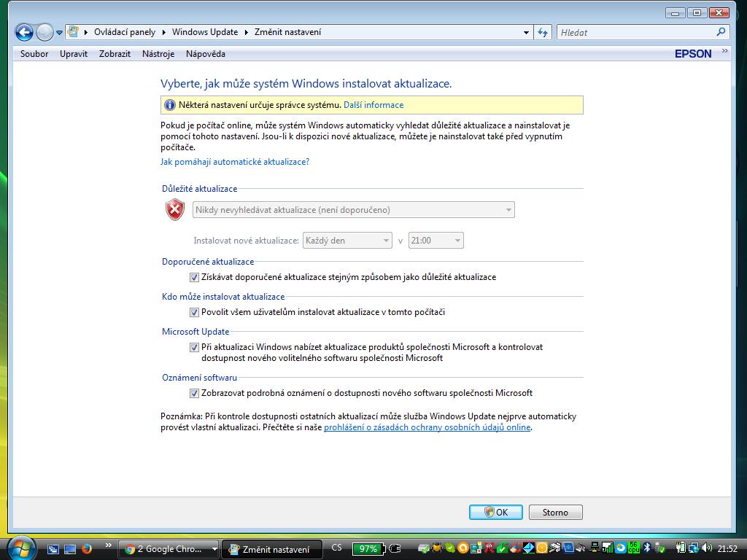Viewport: 747px width, 560px height.
Task: Go back with the round Back arrow
Action: (24, 32)
